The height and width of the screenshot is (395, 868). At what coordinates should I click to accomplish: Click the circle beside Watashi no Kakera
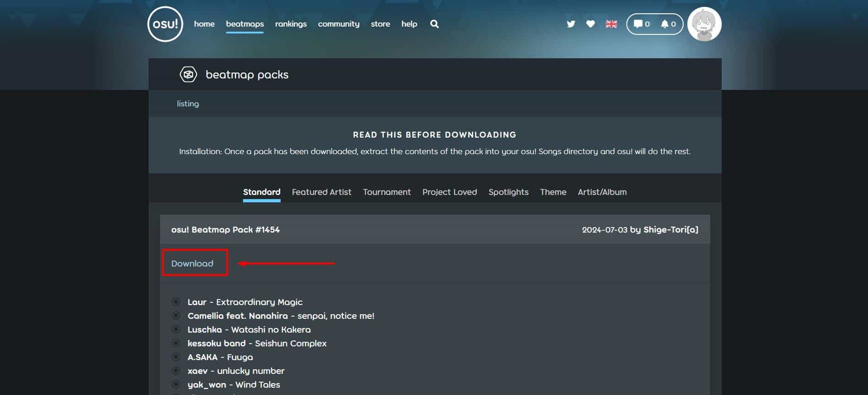click(176, 329)
